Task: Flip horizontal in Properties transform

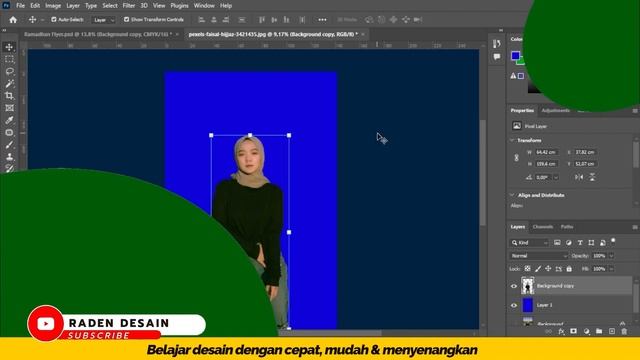Action: pos(579,177)
